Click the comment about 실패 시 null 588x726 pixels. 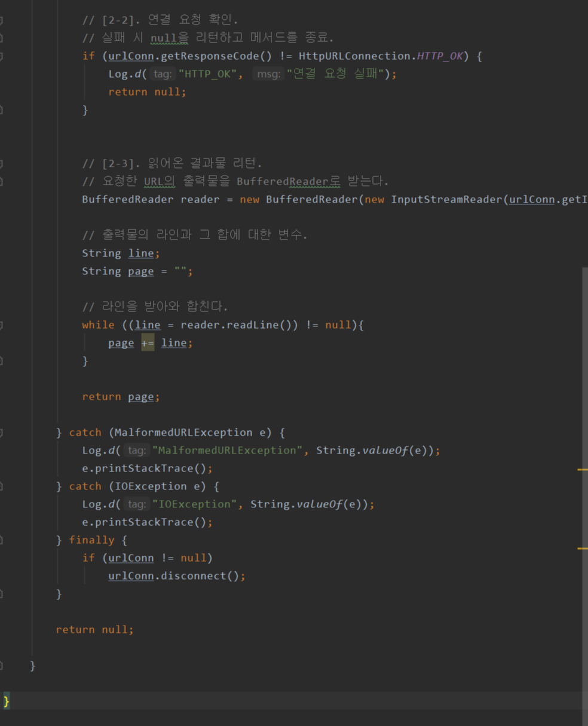pos(208,38)
